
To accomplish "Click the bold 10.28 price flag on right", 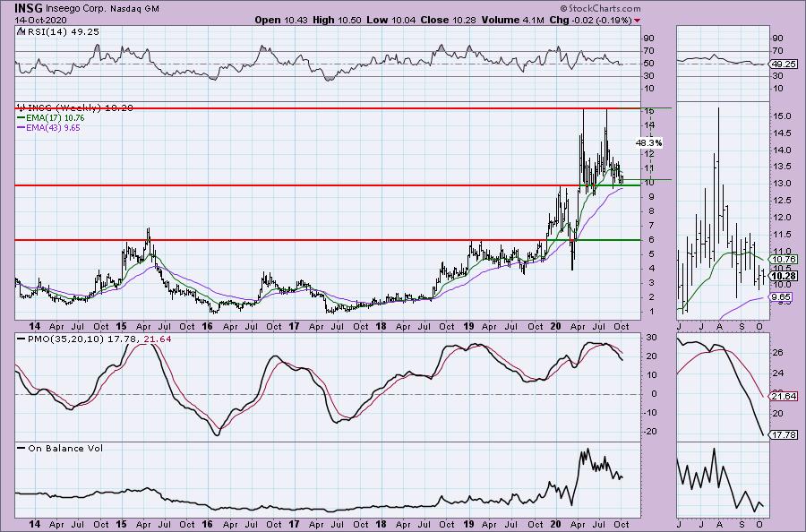I will pos(785,276).
